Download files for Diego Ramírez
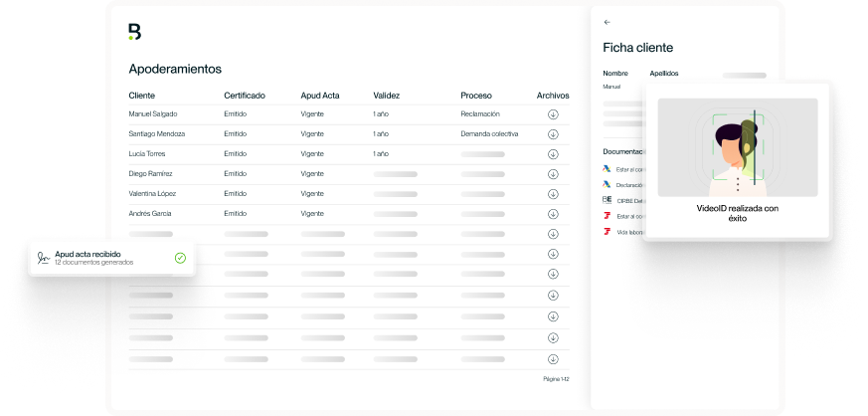 pos(553,174)
